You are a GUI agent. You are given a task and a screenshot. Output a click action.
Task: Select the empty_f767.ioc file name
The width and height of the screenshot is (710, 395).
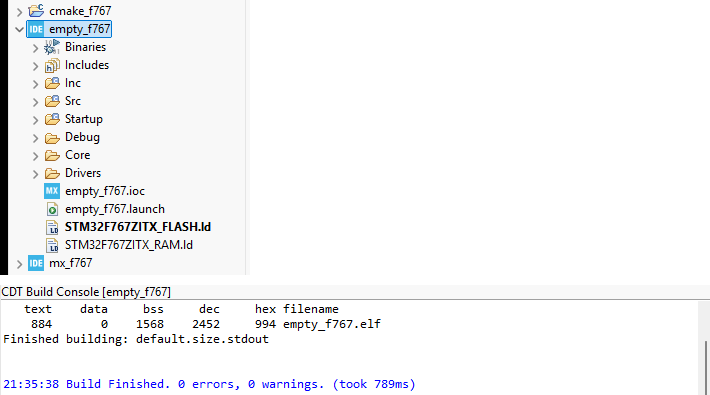click(x=105, y=191)
